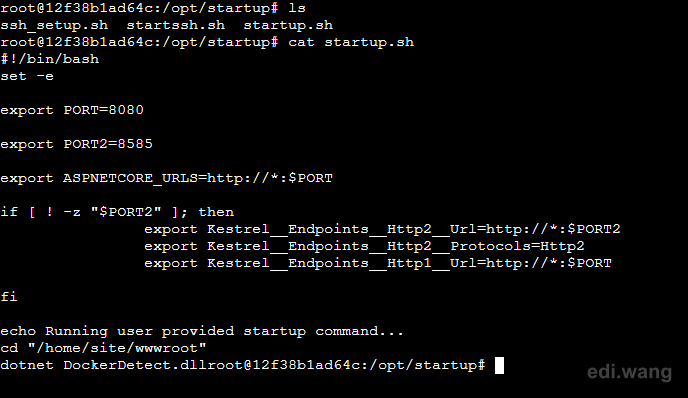Screen dimensions: 688x398
Task: Click the edi.wang watermark text
Action: [x=630, y=372]
